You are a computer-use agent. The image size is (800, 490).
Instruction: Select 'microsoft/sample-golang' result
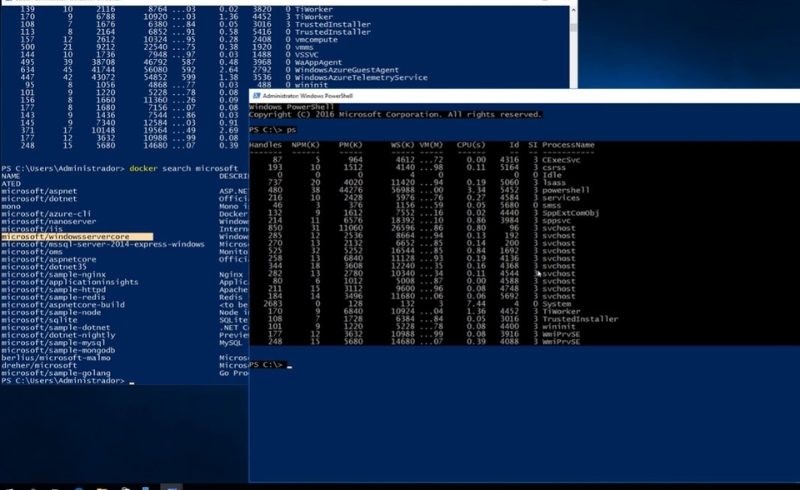coord(56,373)
